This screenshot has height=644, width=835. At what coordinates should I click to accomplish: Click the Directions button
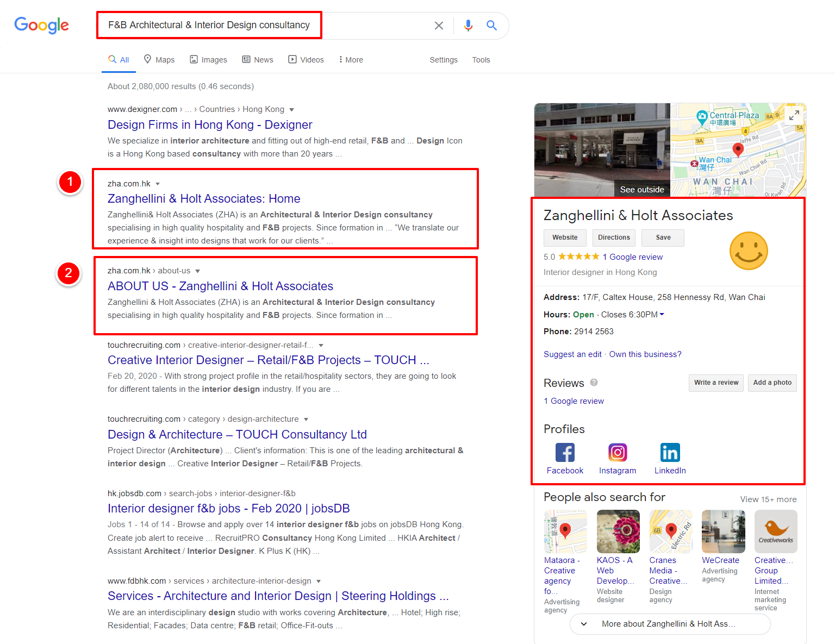coord(614,238)
